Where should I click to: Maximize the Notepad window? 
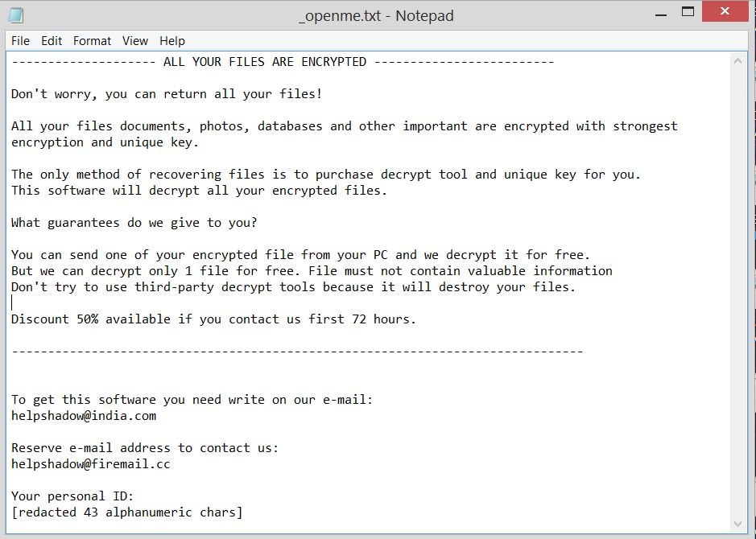pyautogui.click(x=688, y=12)
